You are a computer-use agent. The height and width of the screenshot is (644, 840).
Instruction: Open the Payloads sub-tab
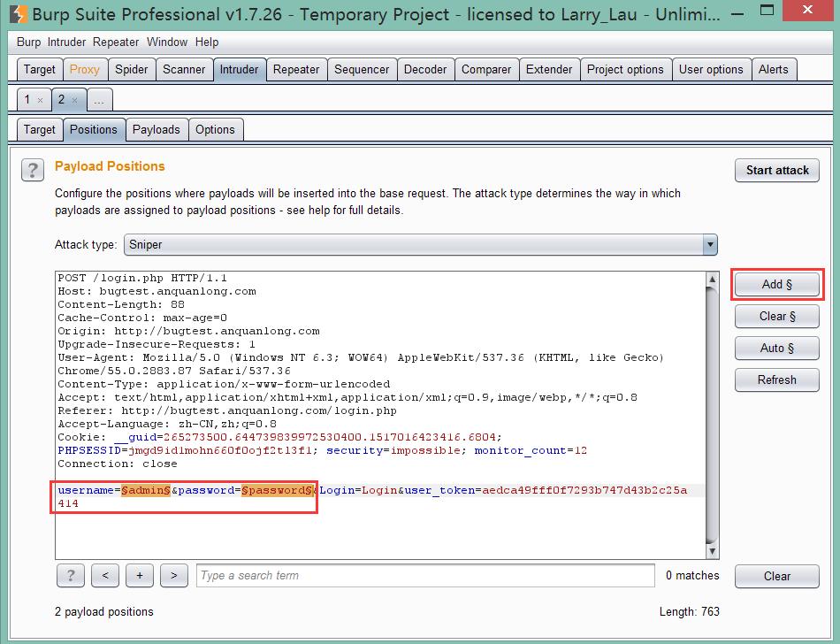(x=156, y=130)
